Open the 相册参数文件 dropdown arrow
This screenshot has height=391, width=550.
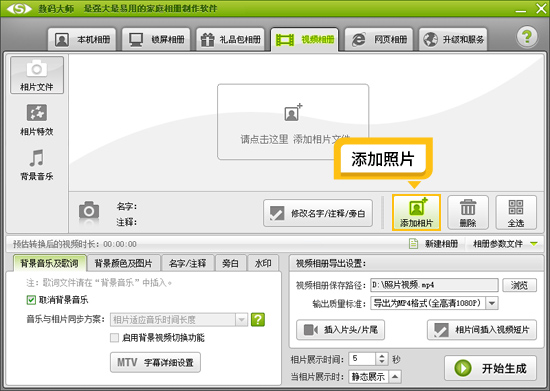click(534, 244)
